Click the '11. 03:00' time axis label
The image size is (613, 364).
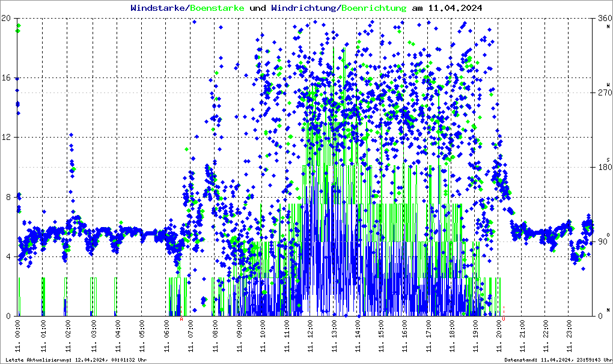93,336
